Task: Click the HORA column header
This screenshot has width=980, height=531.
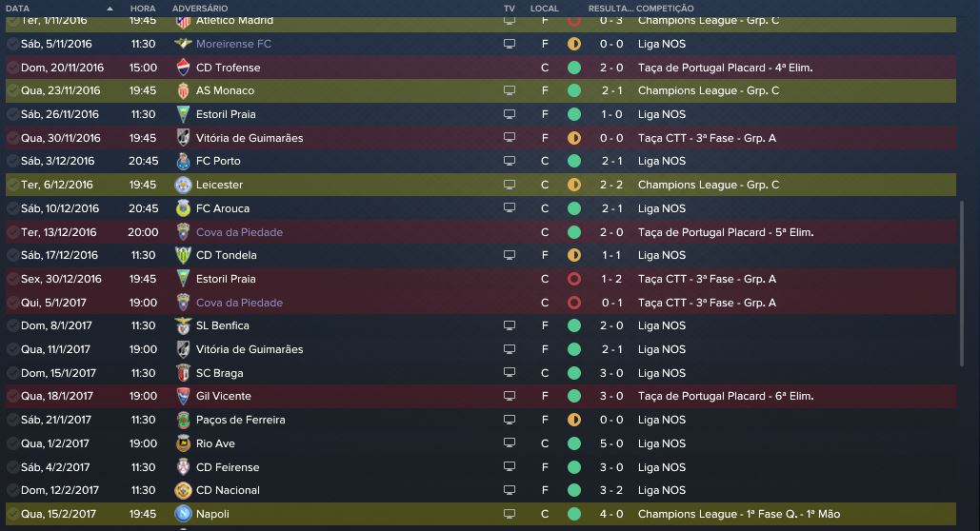Action: [143, 8]
